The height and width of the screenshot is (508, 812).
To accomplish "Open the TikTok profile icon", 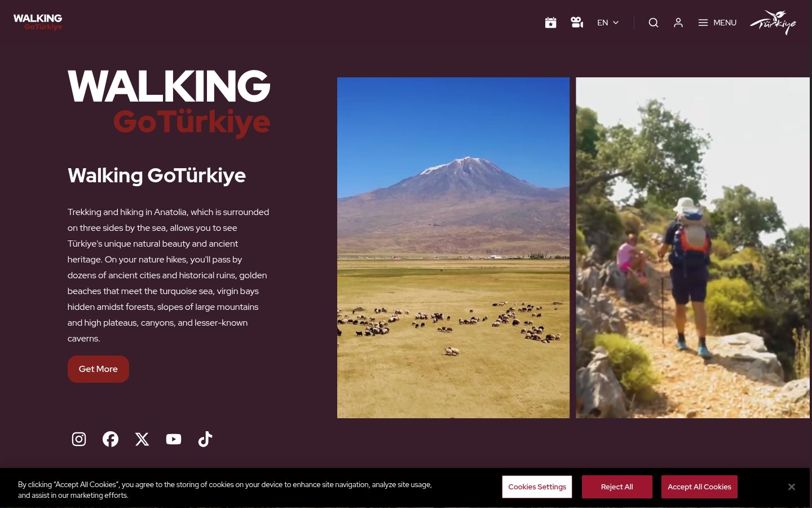I will pos(205,439).
